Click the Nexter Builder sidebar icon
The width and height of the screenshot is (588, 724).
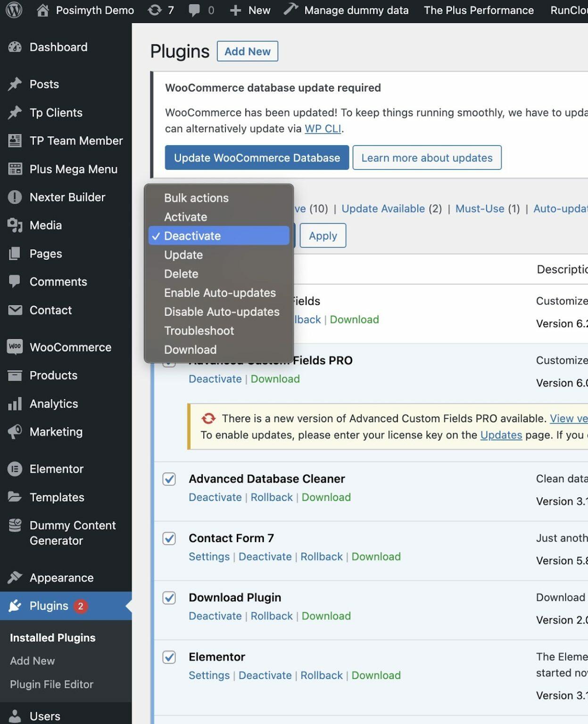pyautogui.click(x=15, y=197)
